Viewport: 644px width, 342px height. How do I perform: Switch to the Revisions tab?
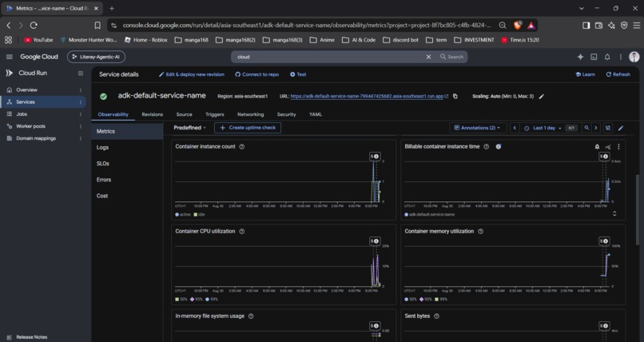(153, 114)
